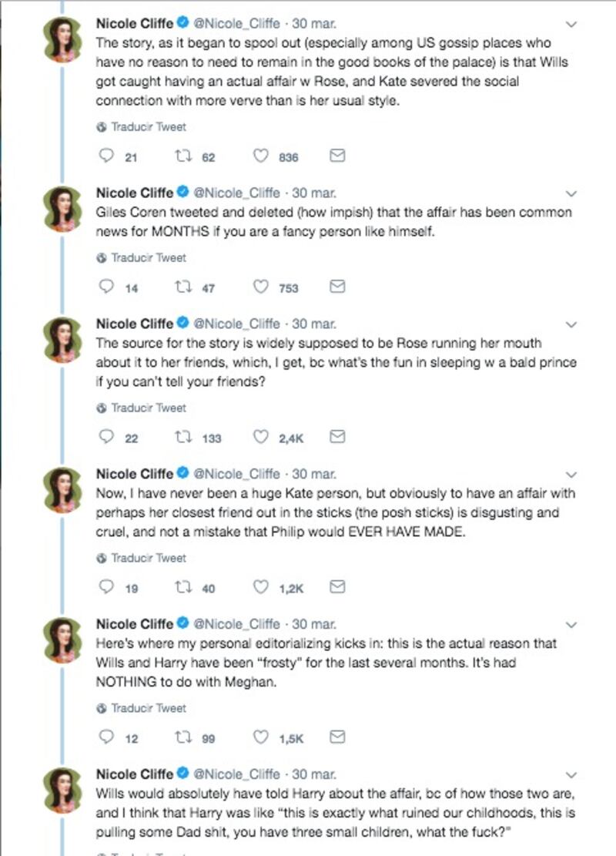This screenshot has height=856, width=616.
Task: Send the Philip tweet via direct message
Action: point(337,587)
